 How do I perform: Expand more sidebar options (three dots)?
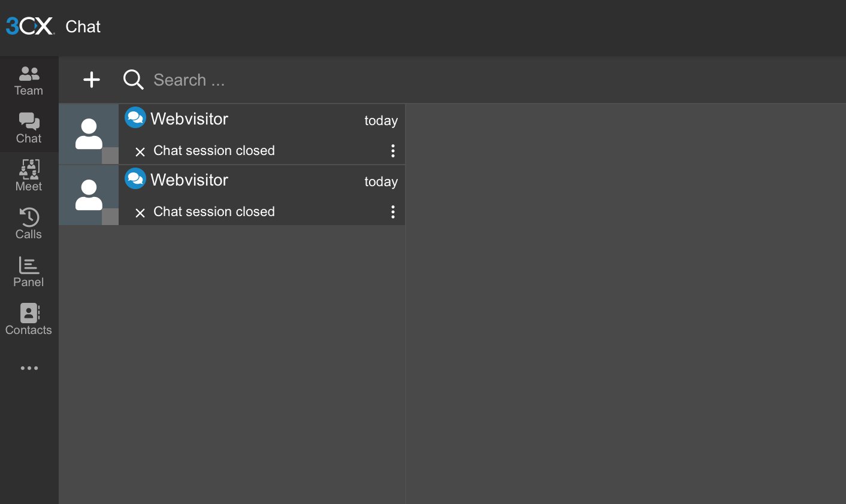tap(29, 368)
